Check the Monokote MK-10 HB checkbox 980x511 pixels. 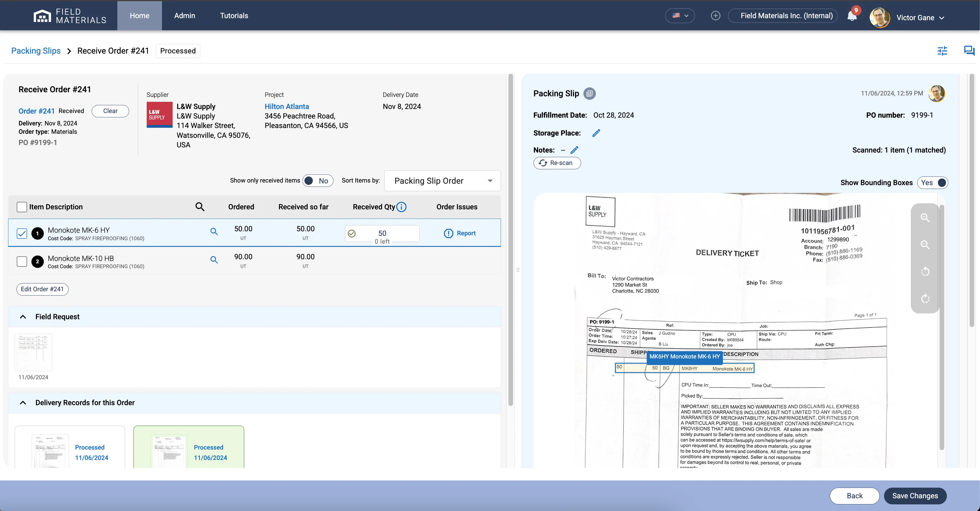(x=22, y=261)
